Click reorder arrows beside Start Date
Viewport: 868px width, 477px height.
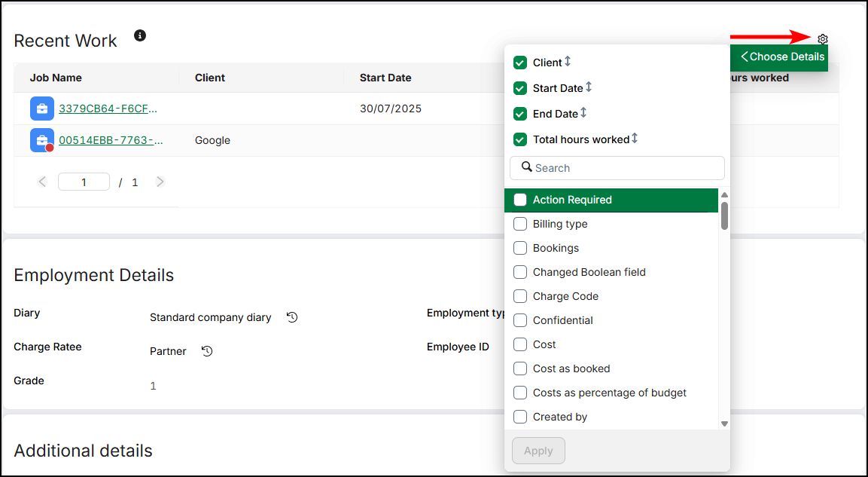tap(589, 87)
